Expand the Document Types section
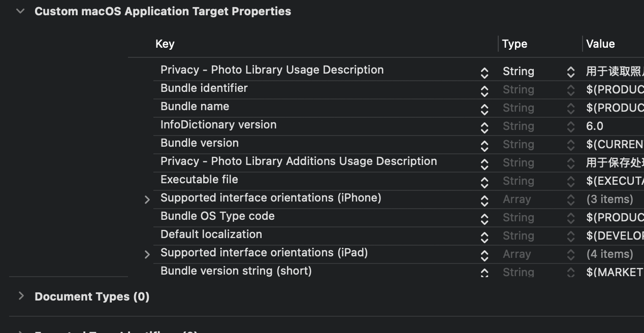 [x=21, y=296]
